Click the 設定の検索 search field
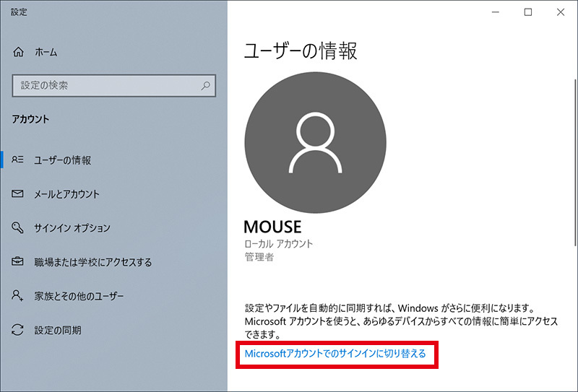The width and height of the screenshot is (578, 392). tap(114, 86)
